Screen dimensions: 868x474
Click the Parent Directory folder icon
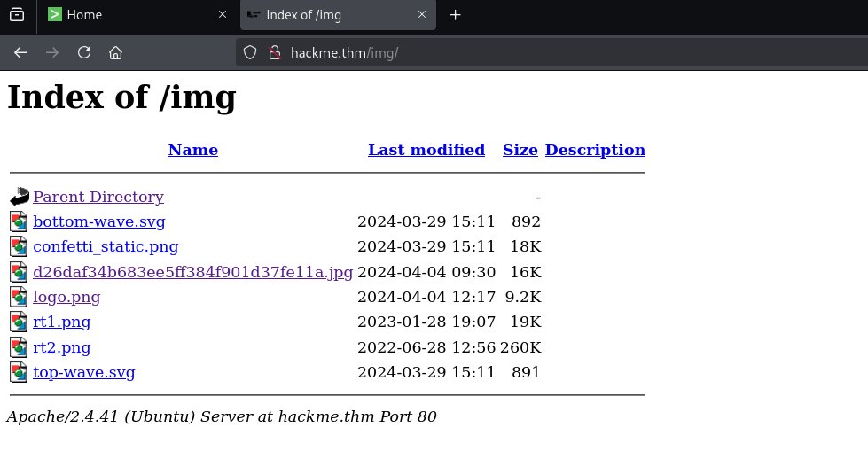(x=20, y=197)
